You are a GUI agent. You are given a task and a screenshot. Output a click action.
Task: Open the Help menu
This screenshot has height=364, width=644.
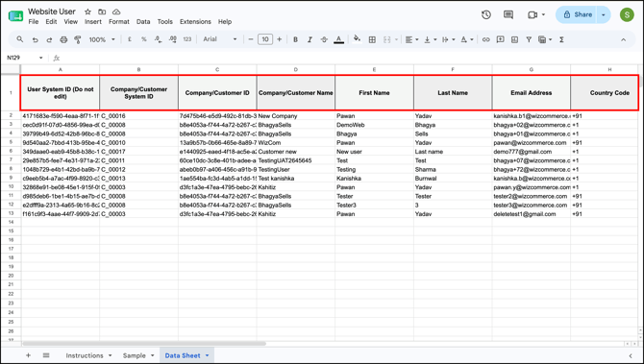(225, 22)
